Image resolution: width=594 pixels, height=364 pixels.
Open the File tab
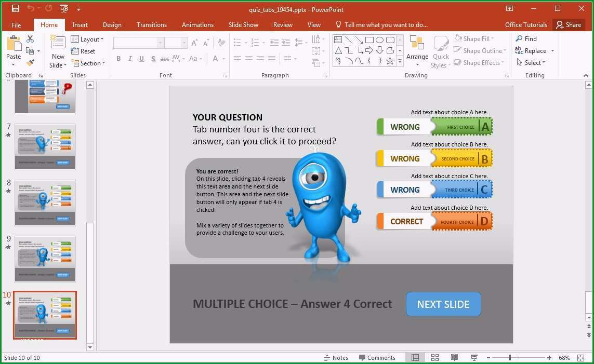16,25
